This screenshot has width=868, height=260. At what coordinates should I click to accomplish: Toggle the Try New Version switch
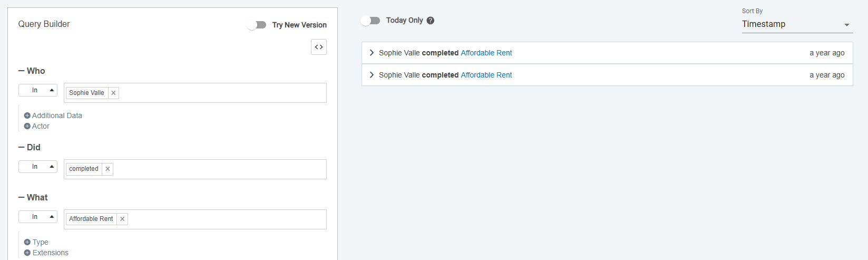[x=257, y=25]
